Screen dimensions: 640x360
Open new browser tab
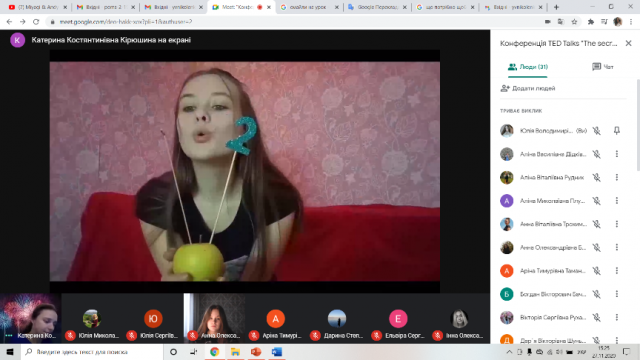[x=556, y=7]
